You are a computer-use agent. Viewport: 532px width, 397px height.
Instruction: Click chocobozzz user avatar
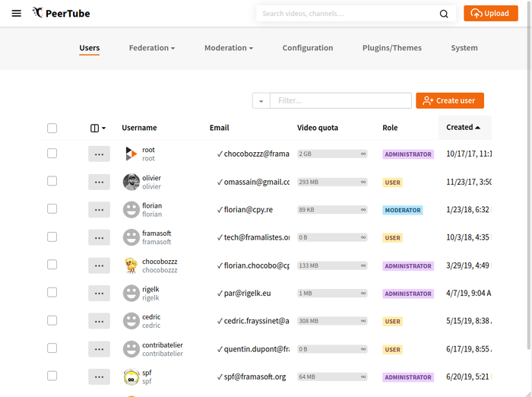click(x=131, y=265)
